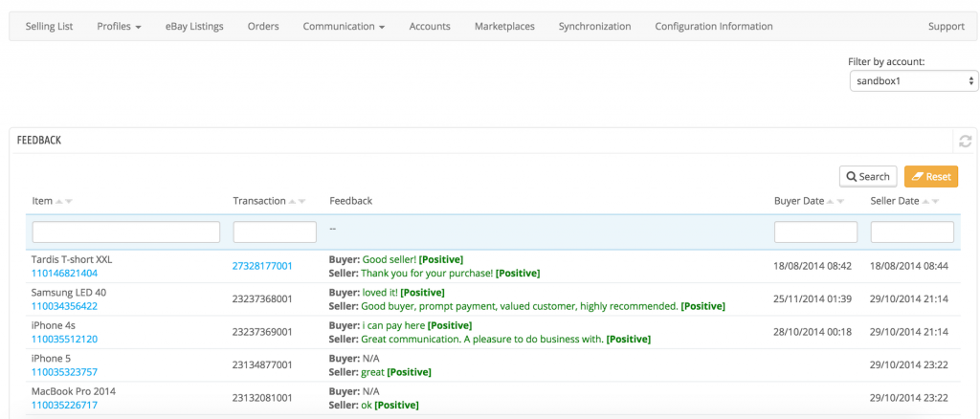The image size is (980, 419).
Task: Refresh the Feedback panel with the reload icon
Action: click(965, 142)
